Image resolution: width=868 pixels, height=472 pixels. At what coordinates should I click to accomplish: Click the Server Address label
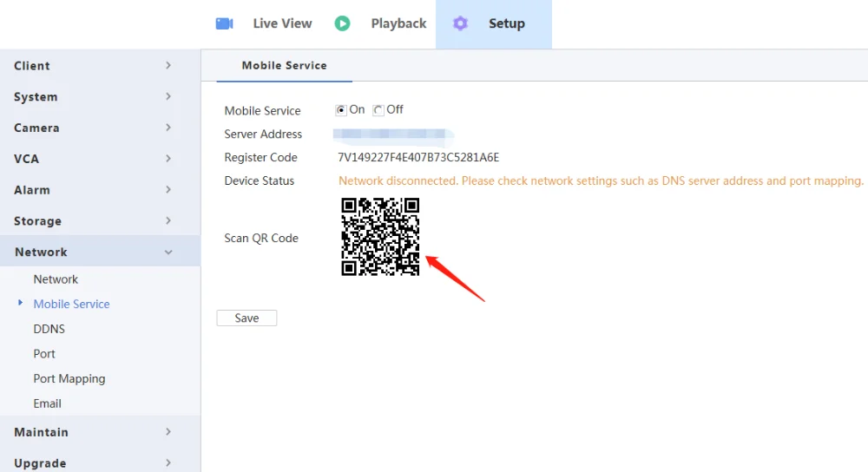point(263,134)
